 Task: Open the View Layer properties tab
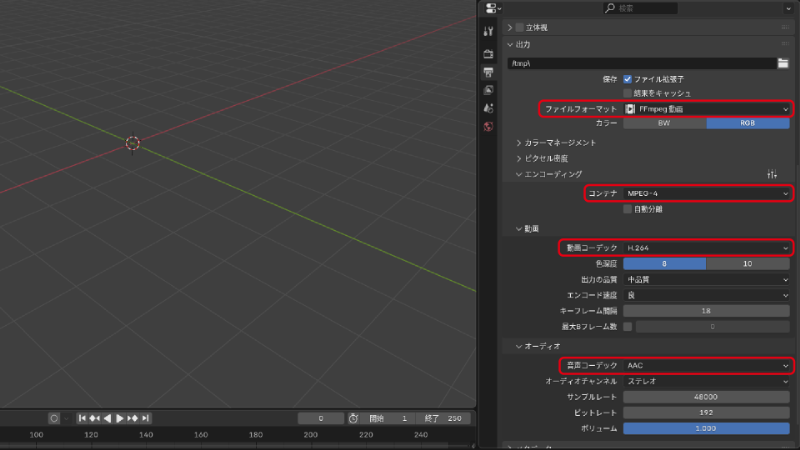point(488,90)
